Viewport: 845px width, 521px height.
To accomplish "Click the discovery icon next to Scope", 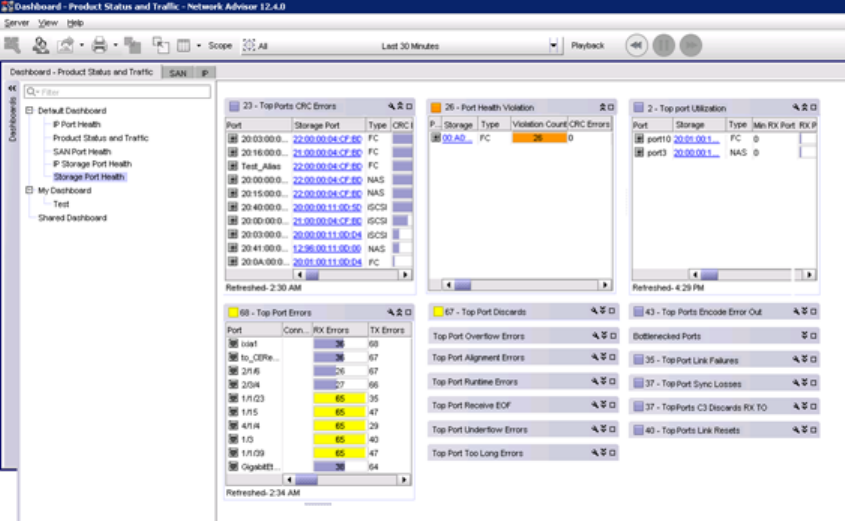I will tap(249, 45).
